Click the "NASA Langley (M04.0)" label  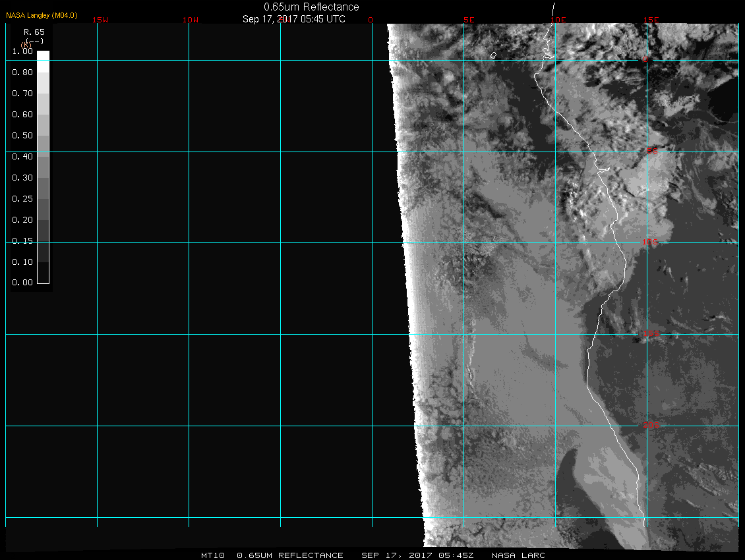coord(42,15)
